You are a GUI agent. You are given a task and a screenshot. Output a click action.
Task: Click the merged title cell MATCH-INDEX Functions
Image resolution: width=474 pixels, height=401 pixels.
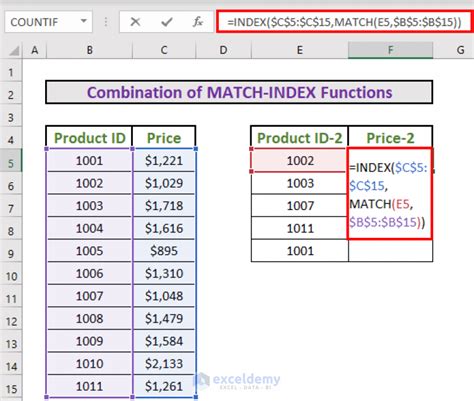(x=239, y=92)
